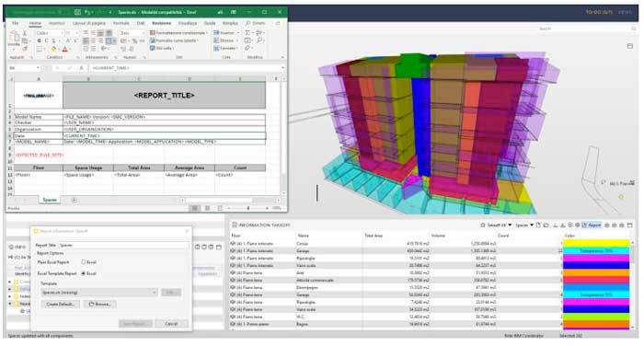Open the Revisione ribbon tab
The width and height of the screenshot is (644, 346).
coord(161,23)
